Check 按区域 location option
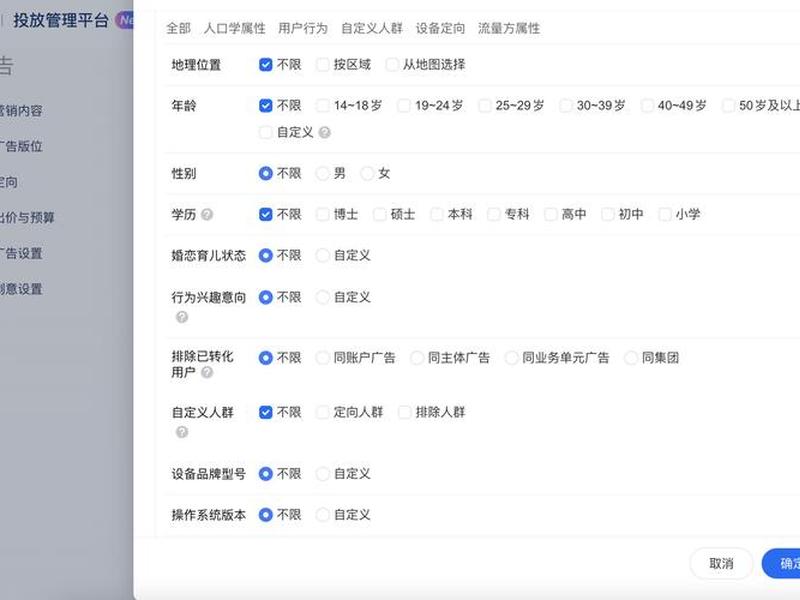Viewport: 800px width, 600px height. tap(322, 65)
